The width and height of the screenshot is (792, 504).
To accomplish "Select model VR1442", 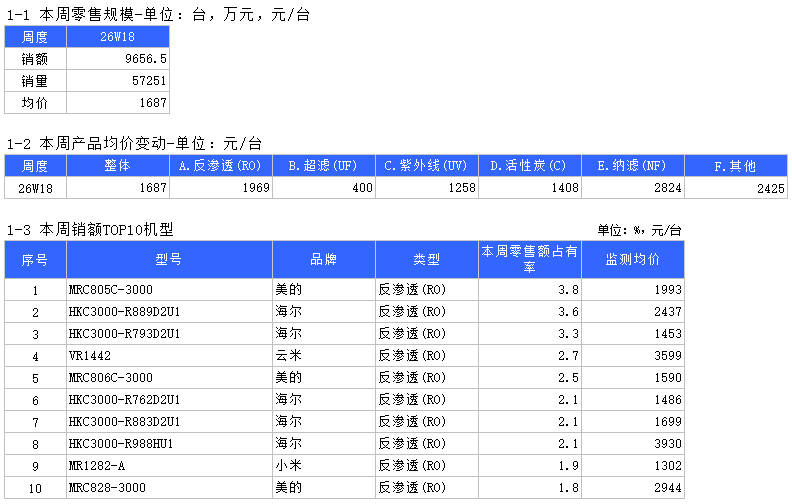I will [x=89, y=356].
